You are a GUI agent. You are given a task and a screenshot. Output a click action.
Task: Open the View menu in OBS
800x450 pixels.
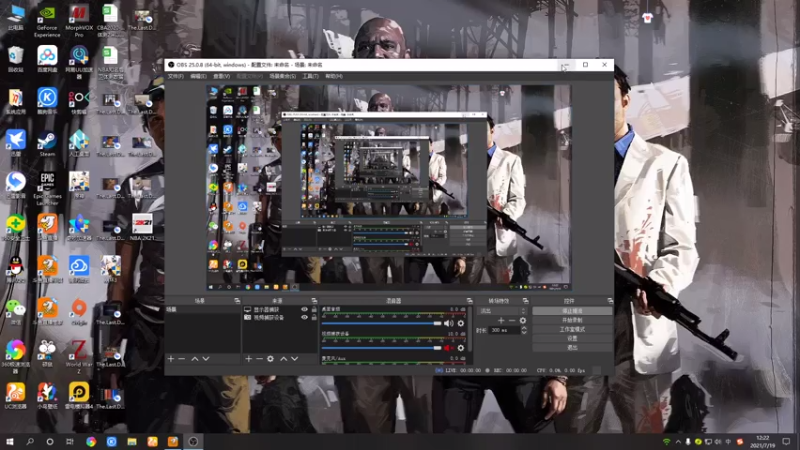click(x=221, y=77)
